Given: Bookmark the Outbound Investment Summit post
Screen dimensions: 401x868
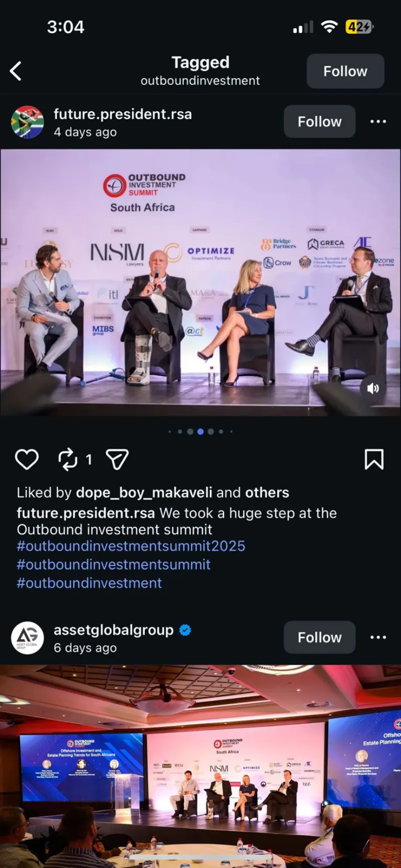Looking at the screenshot, I should 374,459.
